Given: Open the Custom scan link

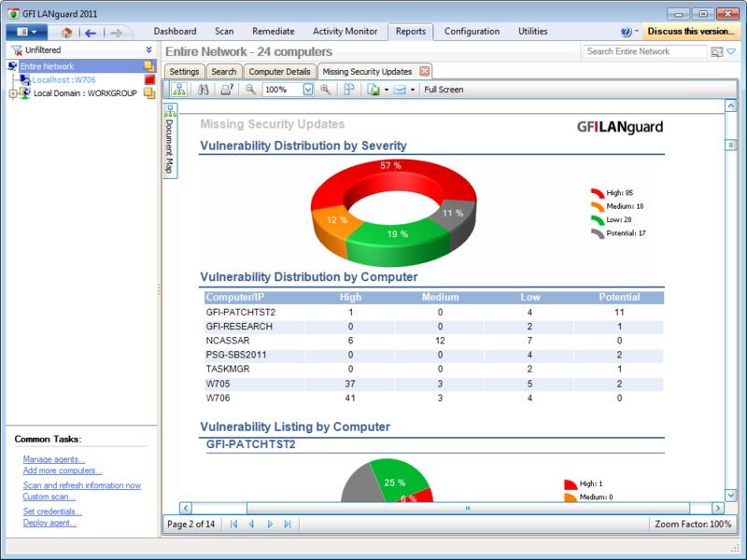Looking at the screenshot, I should 49,497.
